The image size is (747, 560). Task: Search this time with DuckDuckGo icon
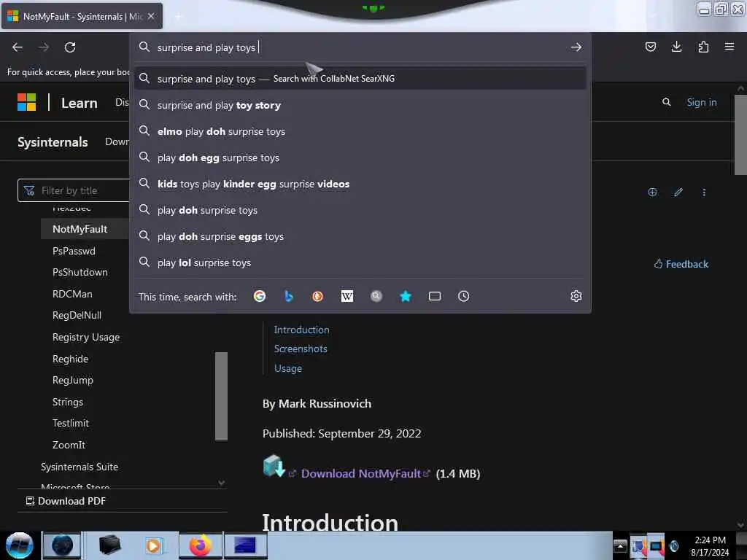[x=317, y=296]
